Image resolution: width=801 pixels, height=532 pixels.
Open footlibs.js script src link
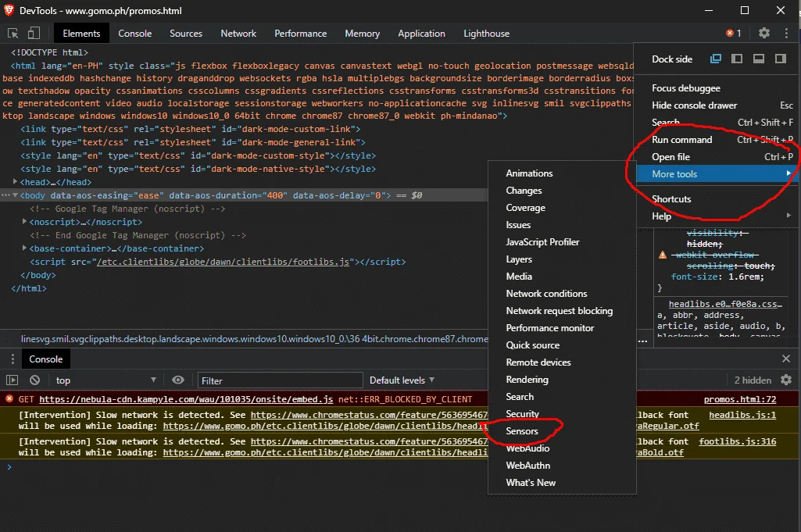pyautogui.click(x=223, y=262)
